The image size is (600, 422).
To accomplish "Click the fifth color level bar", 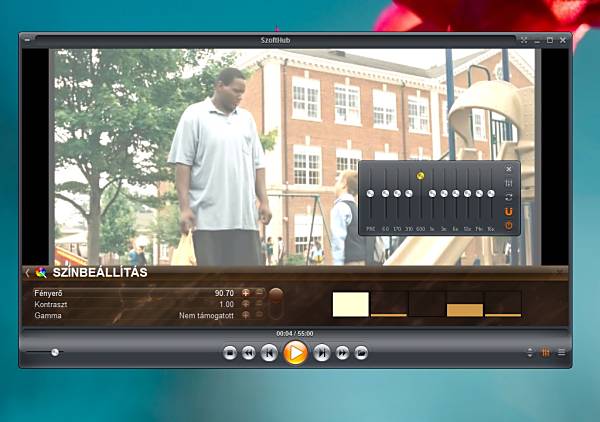I will point(503,304).
